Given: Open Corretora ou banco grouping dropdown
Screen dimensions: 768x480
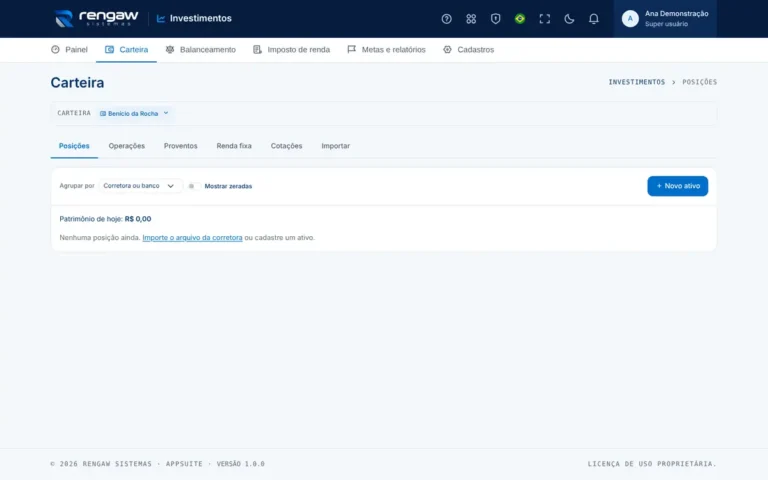Looking at the screenshot, I should pyautogui.click(x=140, y=186).
